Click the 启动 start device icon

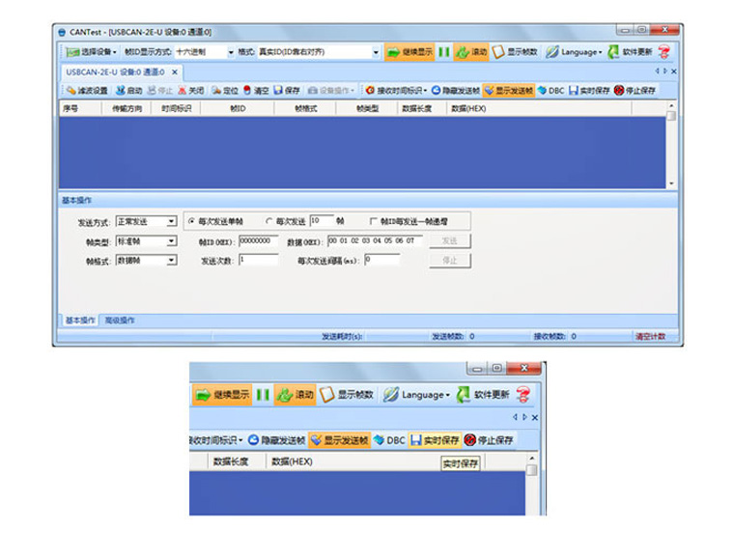[x=128, y=90]
